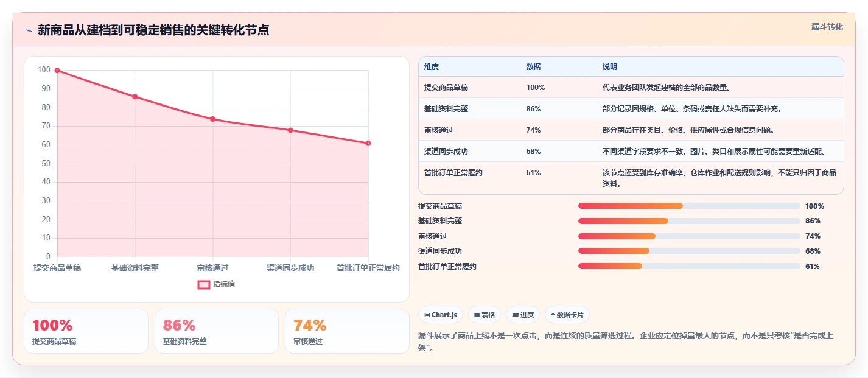Click the x-axis label 首批订单正常履约
The image size is (868, 378).
(x=368, y=268)
